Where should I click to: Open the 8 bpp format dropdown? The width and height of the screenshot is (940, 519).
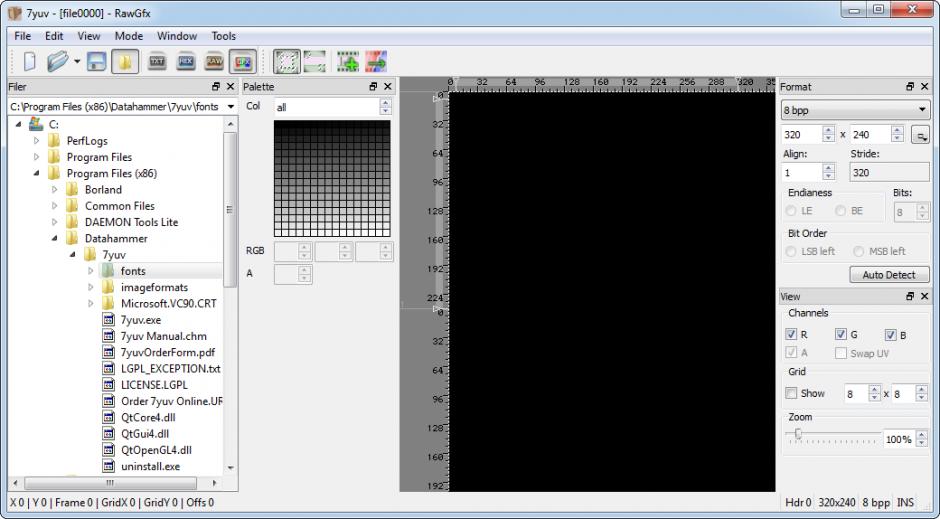854,110
